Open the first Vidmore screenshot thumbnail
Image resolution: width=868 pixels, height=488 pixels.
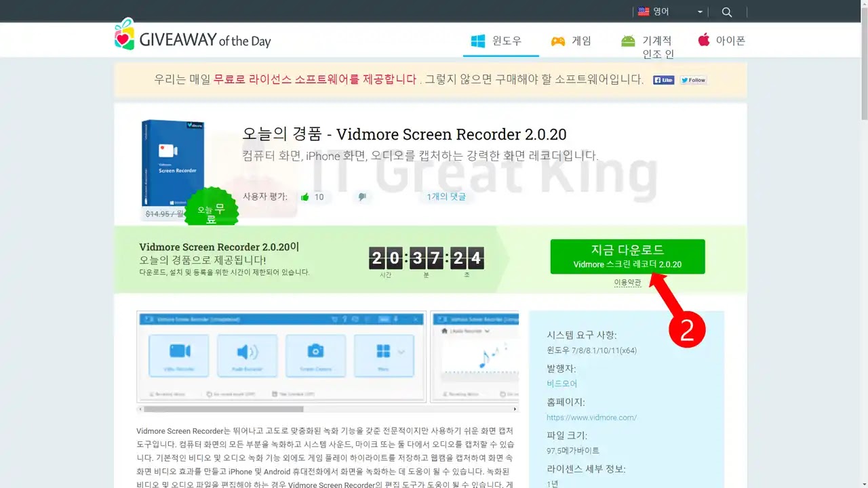pyautogui.click(x=281, y=357)
